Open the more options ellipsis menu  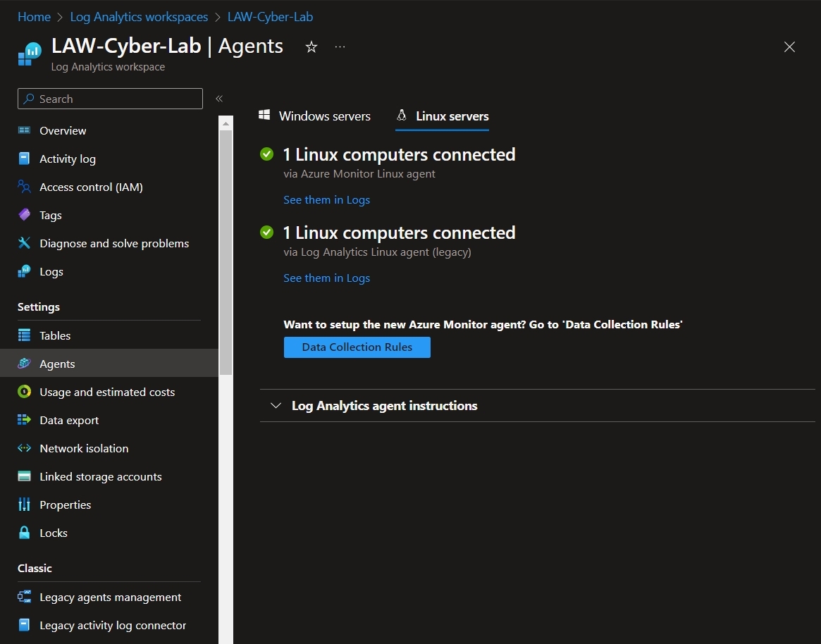pos(340,47)
